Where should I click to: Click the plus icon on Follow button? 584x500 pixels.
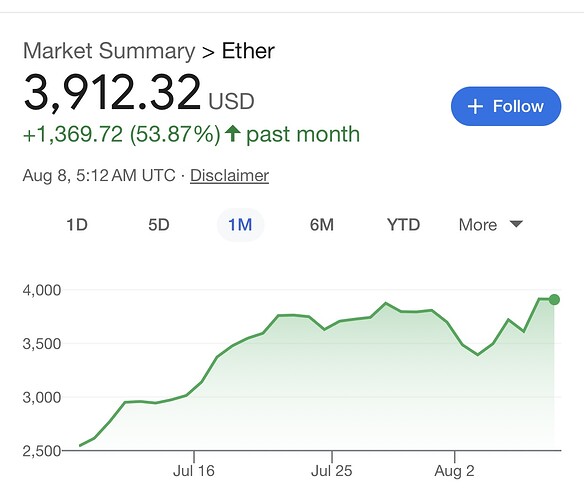tap(475, 107)
